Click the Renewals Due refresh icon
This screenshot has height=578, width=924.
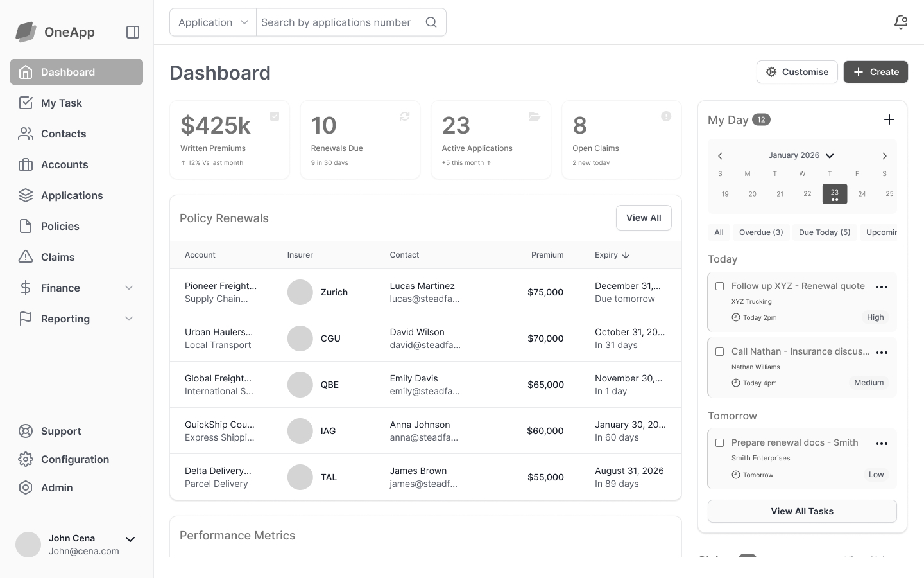(405, 116)
